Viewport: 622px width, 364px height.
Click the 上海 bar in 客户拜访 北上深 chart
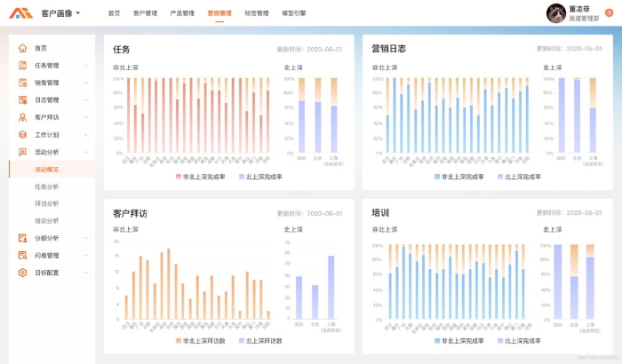pos(331,288)
